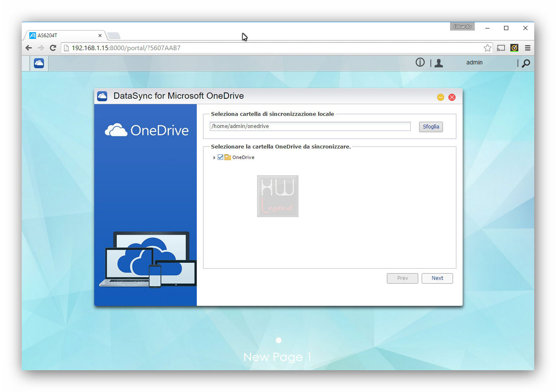The height and width of the screenshot is (392, 556).
Task: Click the OneDrive folder icon in the tree
Action: pyautogui.click(x=228, y=157)
